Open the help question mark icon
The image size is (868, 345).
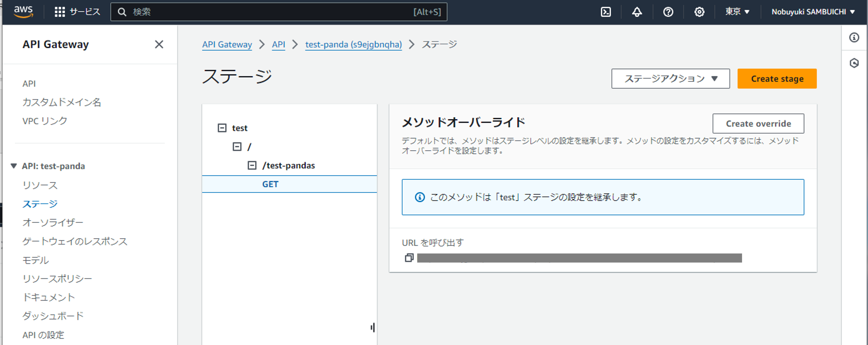668,12
